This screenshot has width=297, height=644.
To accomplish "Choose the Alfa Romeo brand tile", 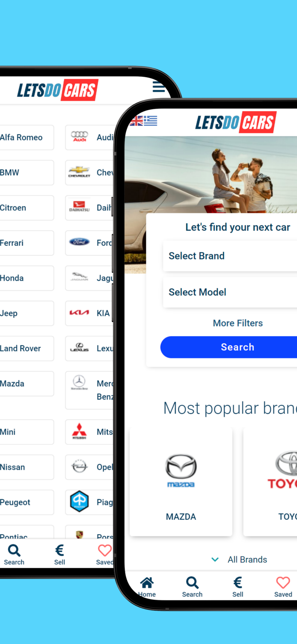I will point(27,138).
